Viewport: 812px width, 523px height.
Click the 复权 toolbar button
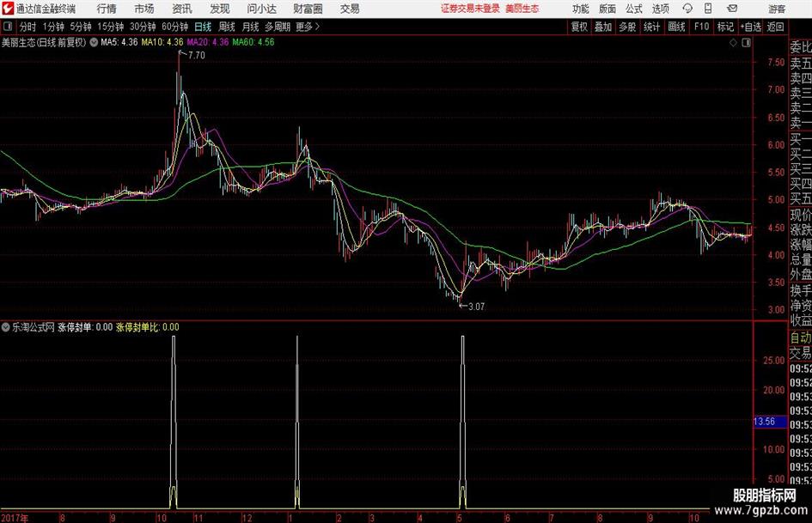579,27
